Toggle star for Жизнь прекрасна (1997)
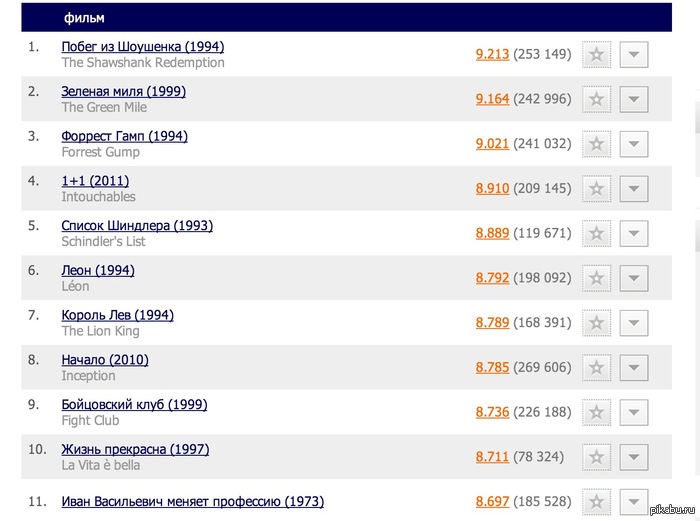 tap(596, 457)
